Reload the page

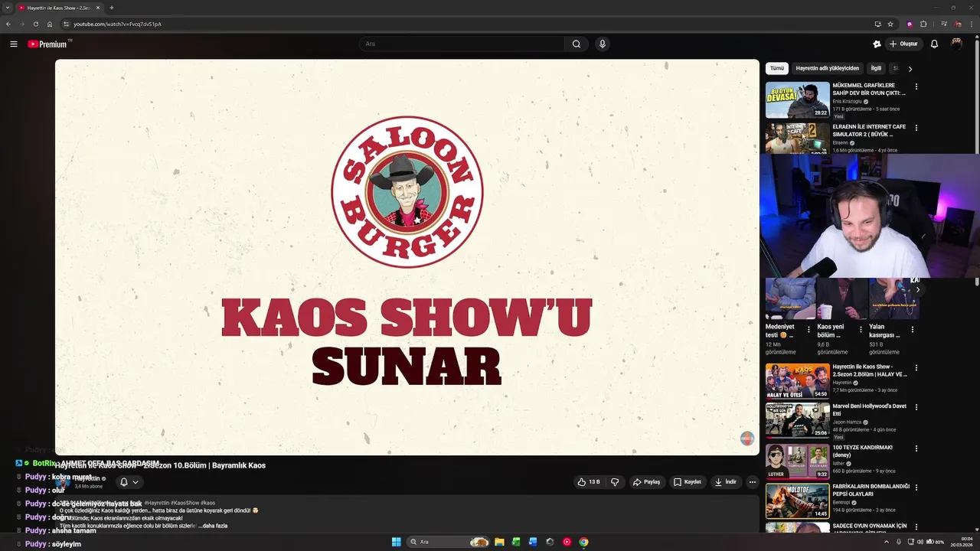click(x=35, y=24)
